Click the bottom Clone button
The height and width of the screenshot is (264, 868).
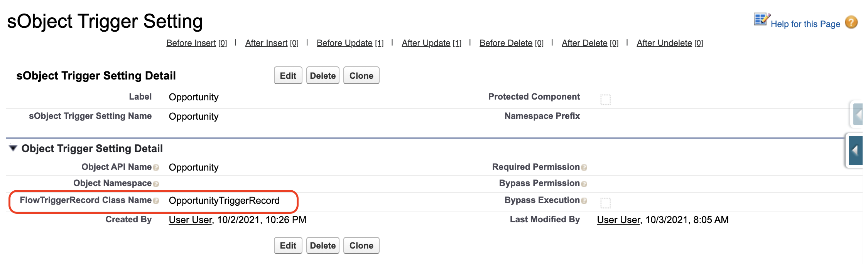[361, 245]
